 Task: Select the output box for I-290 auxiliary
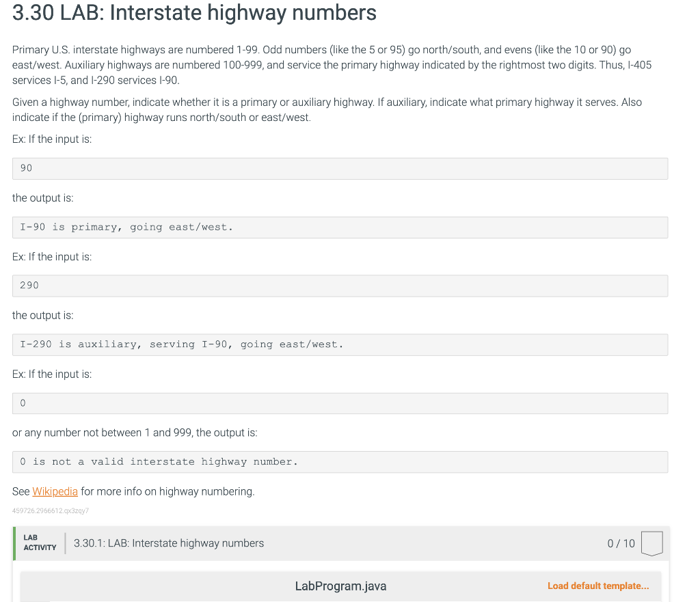tap(340, 344)
